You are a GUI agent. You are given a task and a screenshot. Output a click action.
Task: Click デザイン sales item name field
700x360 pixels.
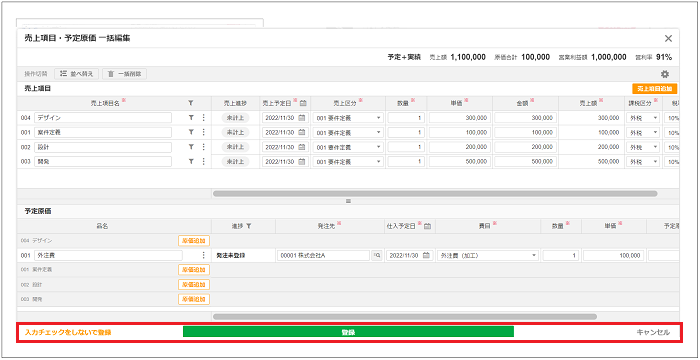click(103, 118)
